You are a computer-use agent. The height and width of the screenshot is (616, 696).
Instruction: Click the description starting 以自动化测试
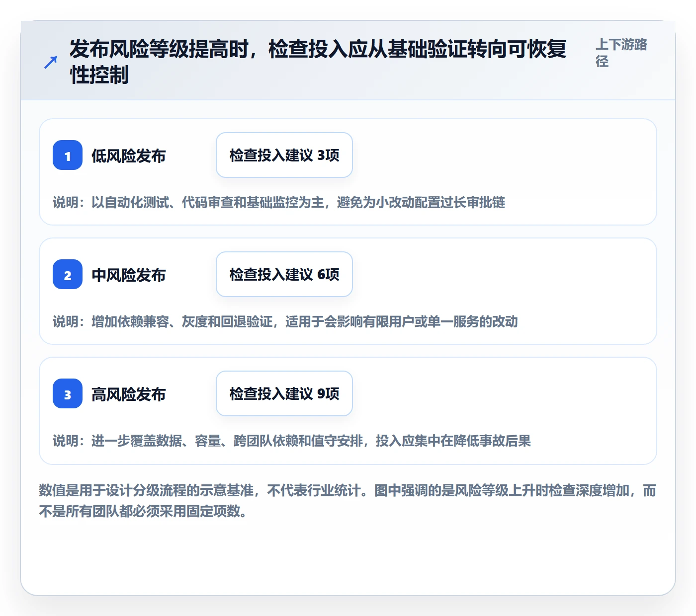279,203
